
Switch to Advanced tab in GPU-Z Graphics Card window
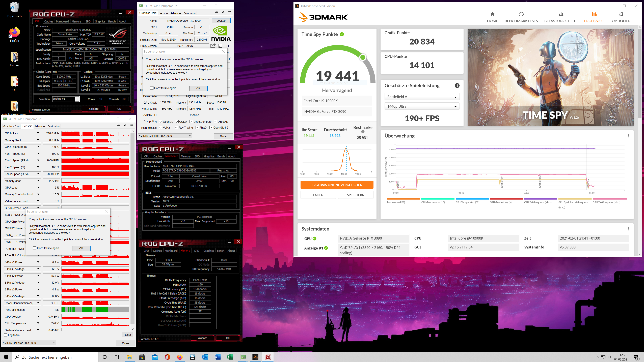pyautogui.click(x=176, y=13)
